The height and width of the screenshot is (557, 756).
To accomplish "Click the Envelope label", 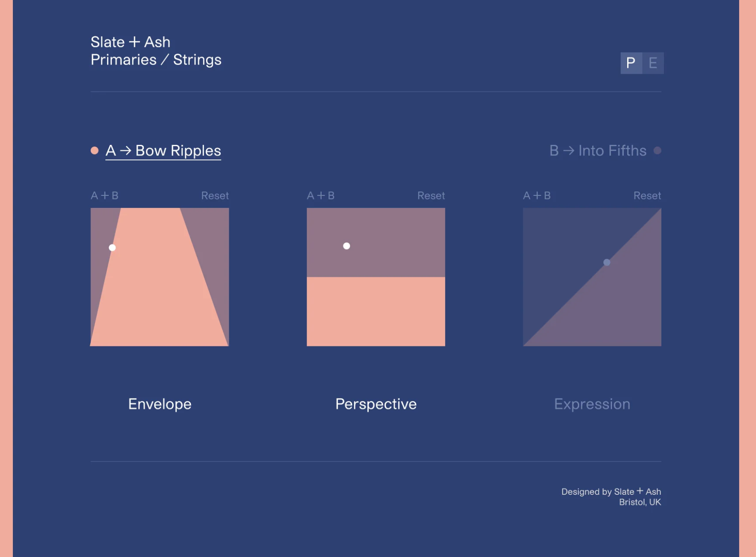I will [160, 404].
